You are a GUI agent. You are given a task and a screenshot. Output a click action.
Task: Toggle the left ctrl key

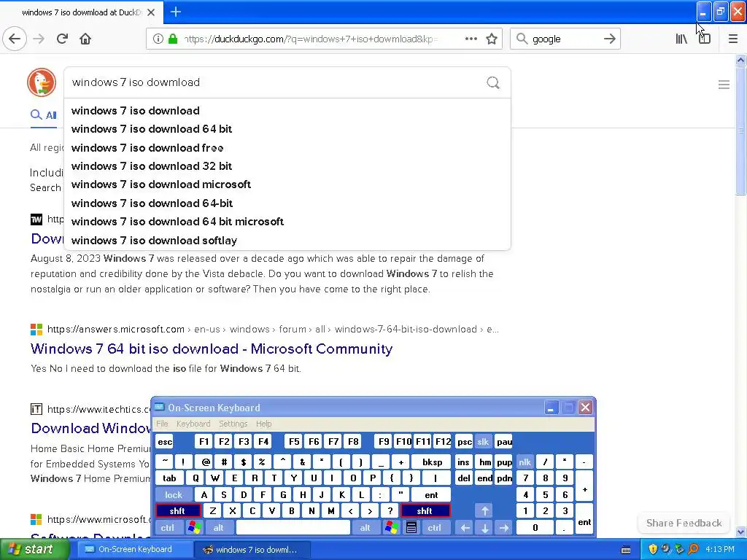[168, 528]
